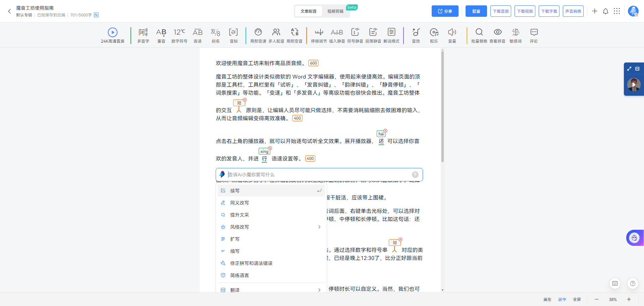Open 评论 comments panel
The height and width of the screenshot is (306, 644).
[534, 36]
